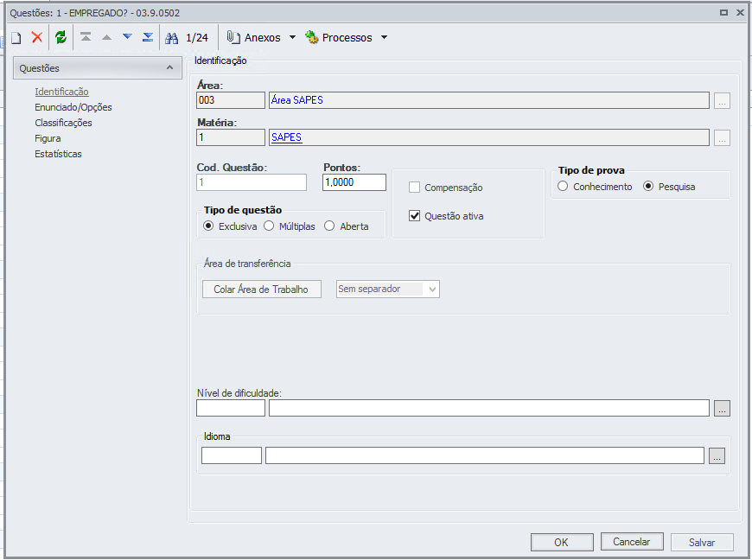752x560 pixels.
Task: Uncheck the Questão ativa checkbox
Action: 415,216
